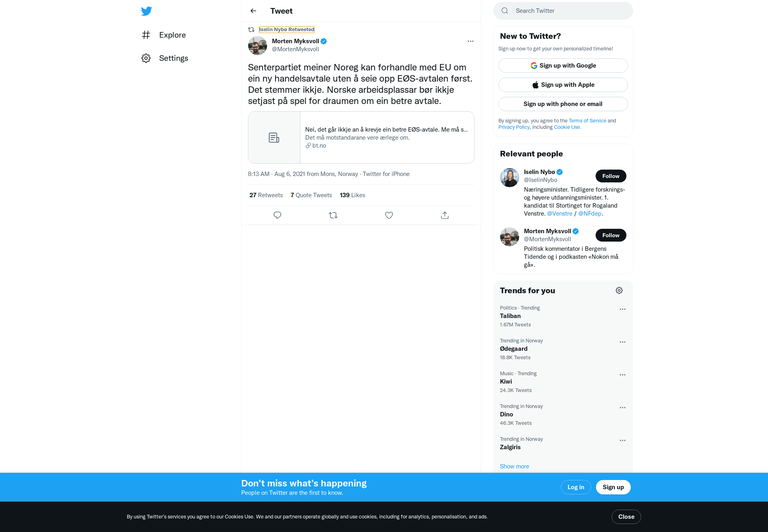The width and height of the screenshot is (768, 532).
Task: Open more options for Kiwi trend
Action: point(622,375)
